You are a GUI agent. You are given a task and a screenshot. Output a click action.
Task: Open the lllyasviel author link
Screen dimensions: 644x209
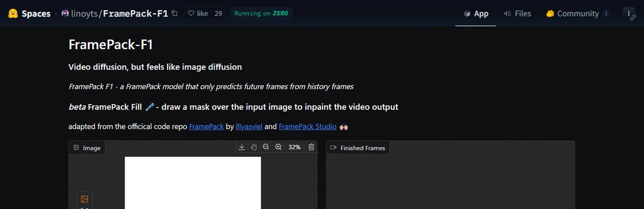[249, 127]
